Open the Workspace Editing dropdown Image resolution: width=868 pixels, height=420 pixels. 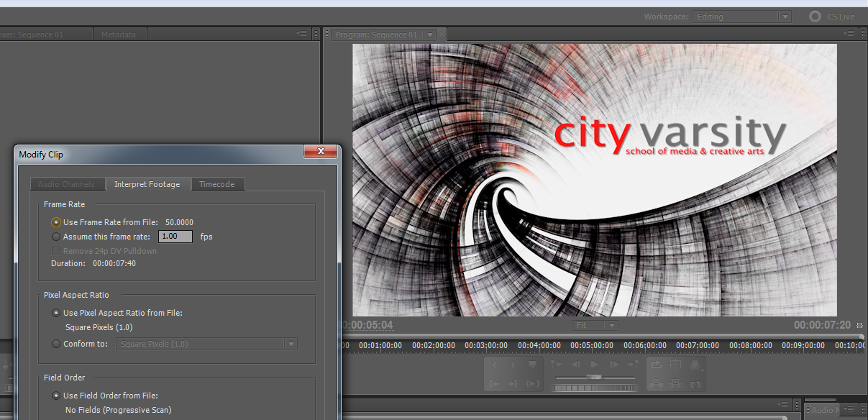click(x=741, y=17)
